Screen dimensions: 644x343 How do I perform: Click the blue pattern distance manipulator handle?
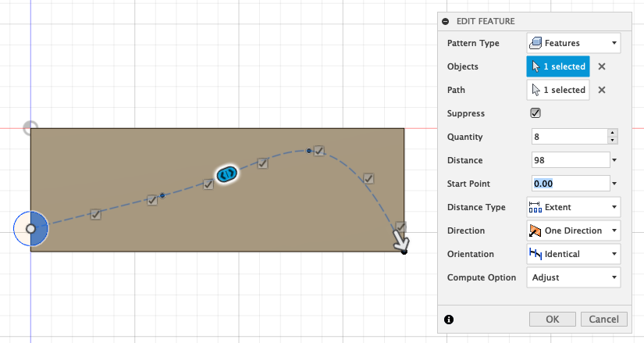coord(226,174)
